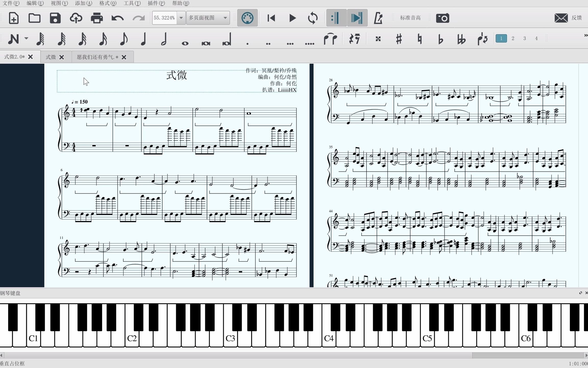Switch to the 愿我们还有勇气 tab

click(97, 57)
